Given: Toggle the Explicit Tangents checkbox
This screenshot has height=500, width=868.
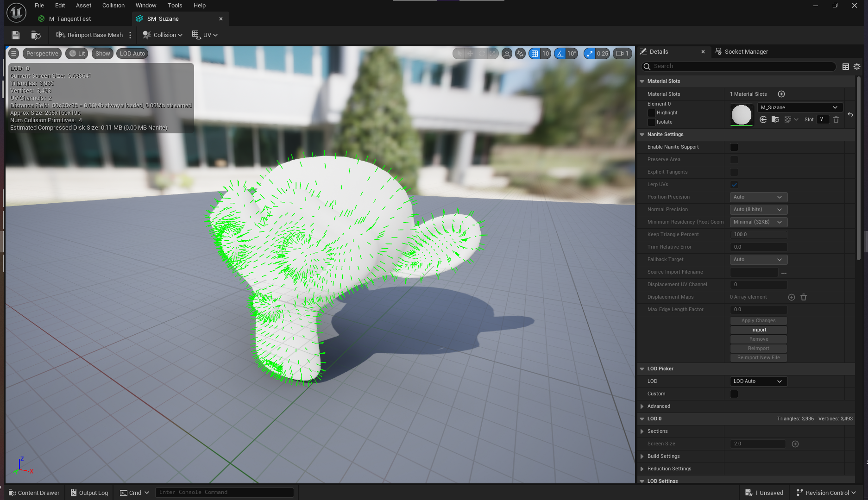Looking at the screenshot, I should click(x=734, y=172).
